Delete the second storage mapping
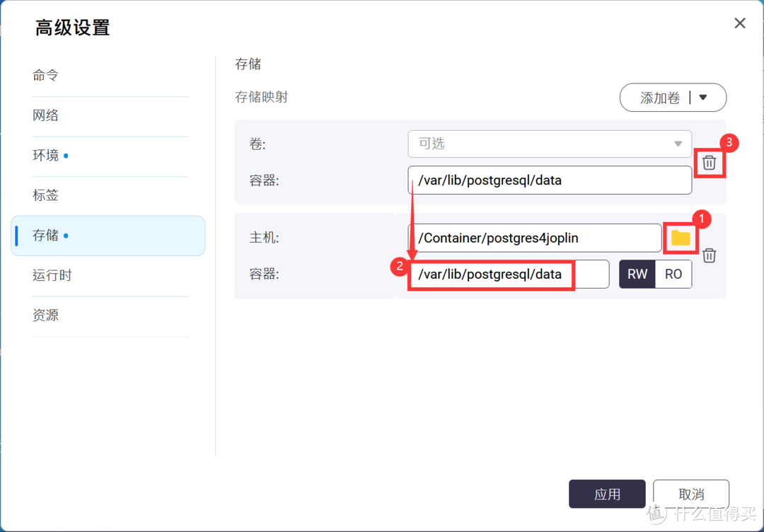Image resolution: width=764 pixels, height=532 pixels. tap(709, 255)
